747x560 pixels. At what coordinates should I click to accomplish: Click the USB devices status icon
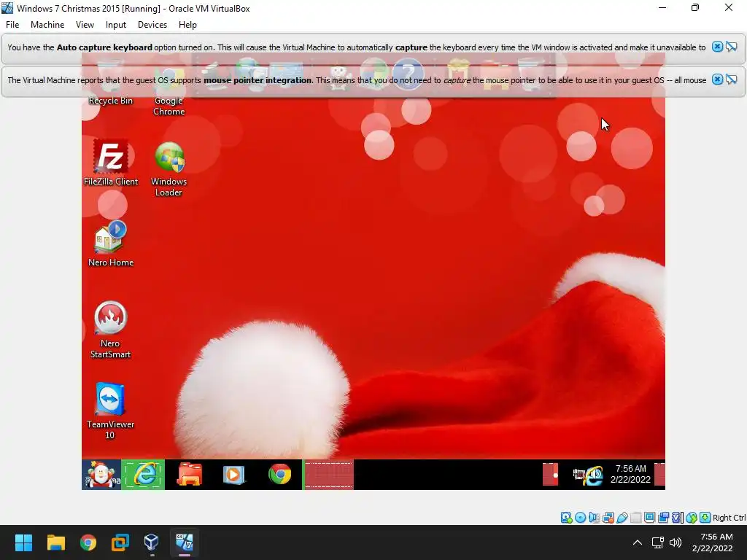(x=622, y=517)
